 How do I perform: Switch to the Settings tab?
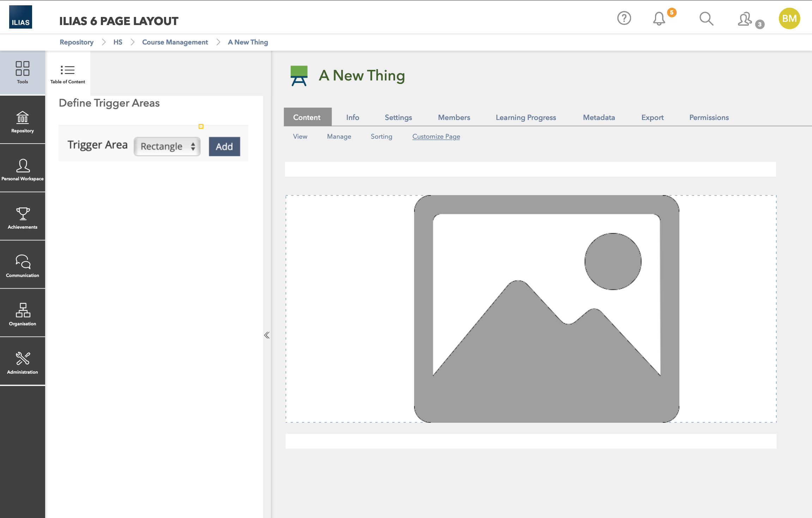coord(398,118)
